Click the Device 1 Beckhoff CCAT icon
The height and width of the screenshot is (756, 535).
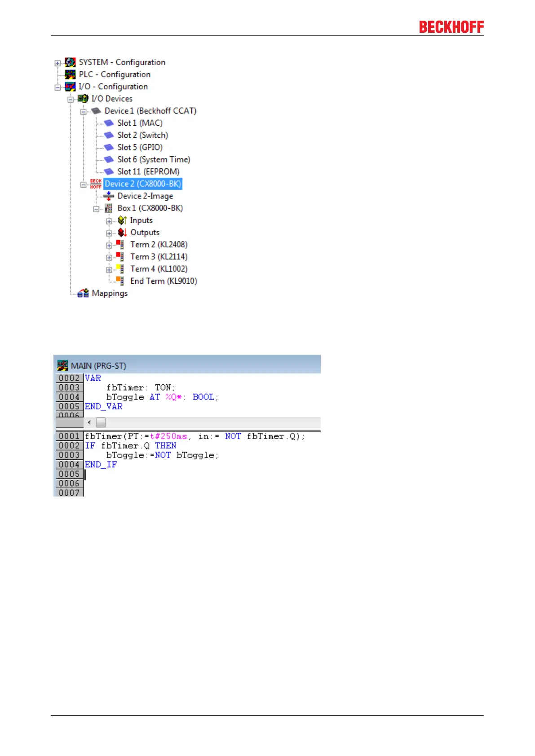[x=96, y=111]
